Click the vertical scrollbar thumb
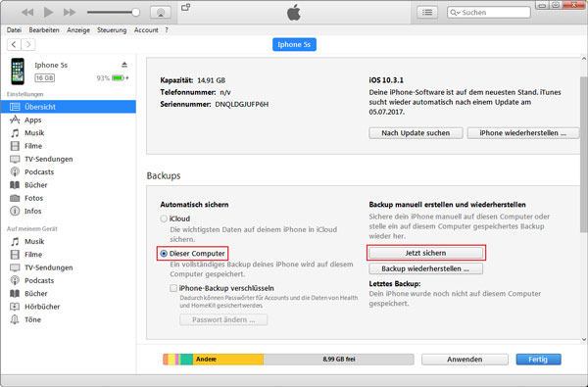The image size is (588, 387). click(x=584, y=154)
